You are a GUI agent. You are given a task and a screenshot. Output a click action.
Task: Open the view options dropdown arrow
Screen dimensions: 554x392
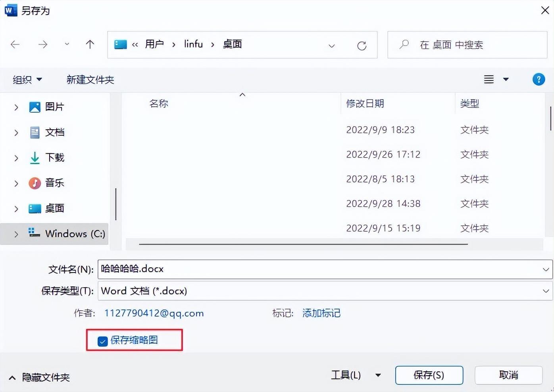pos(506,79)
